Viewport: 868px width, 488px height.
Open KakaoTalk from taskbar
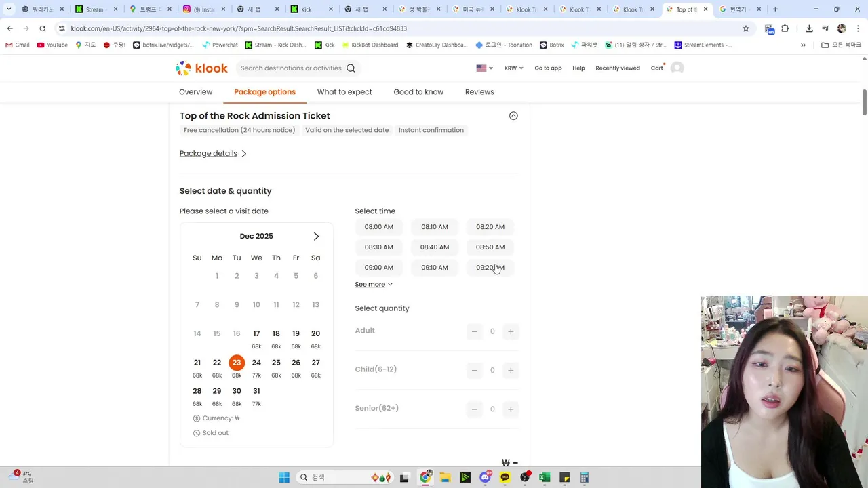point(505,477)
